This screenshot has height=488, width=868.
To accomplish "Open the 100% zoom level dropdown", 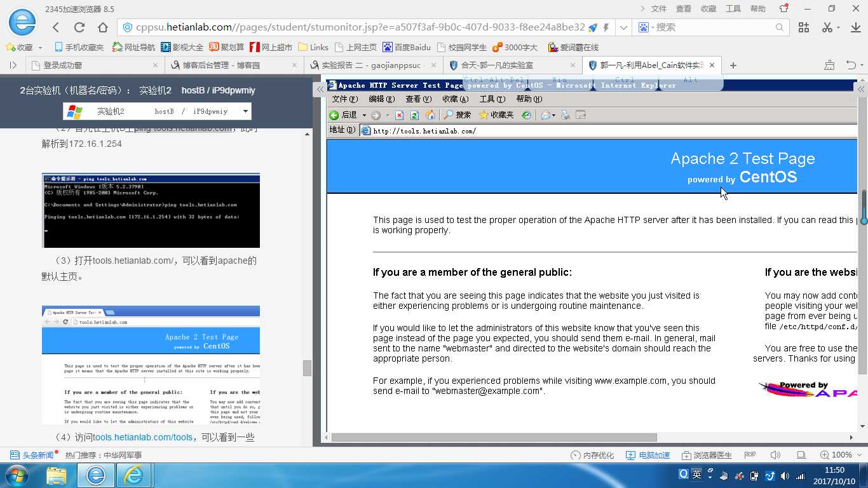I will 840,455.
